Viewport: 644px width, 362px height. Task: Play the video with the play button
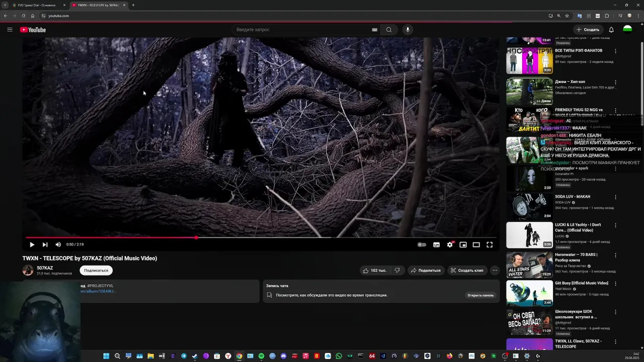(32, 245)
